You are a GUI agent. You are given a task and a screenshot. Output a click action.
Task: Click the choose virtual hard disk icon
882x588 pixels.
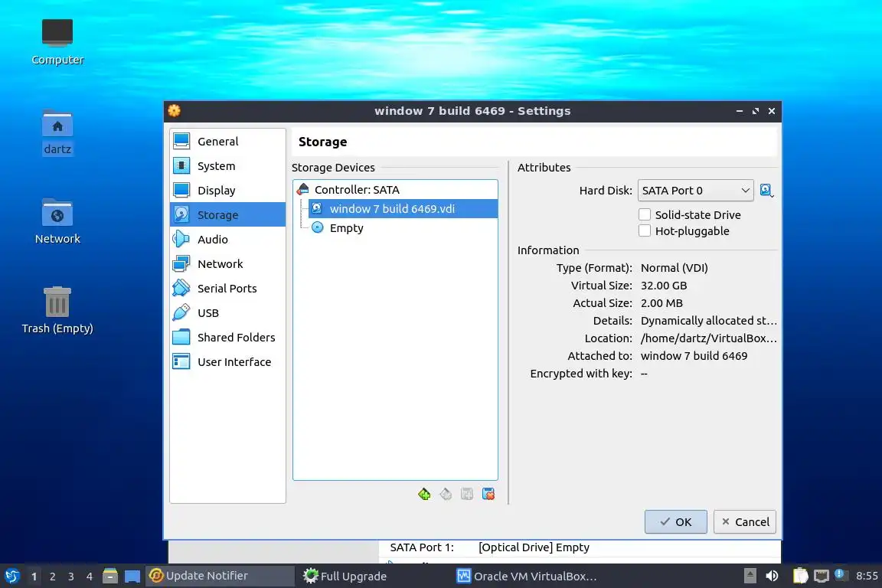tap(766, 191)
